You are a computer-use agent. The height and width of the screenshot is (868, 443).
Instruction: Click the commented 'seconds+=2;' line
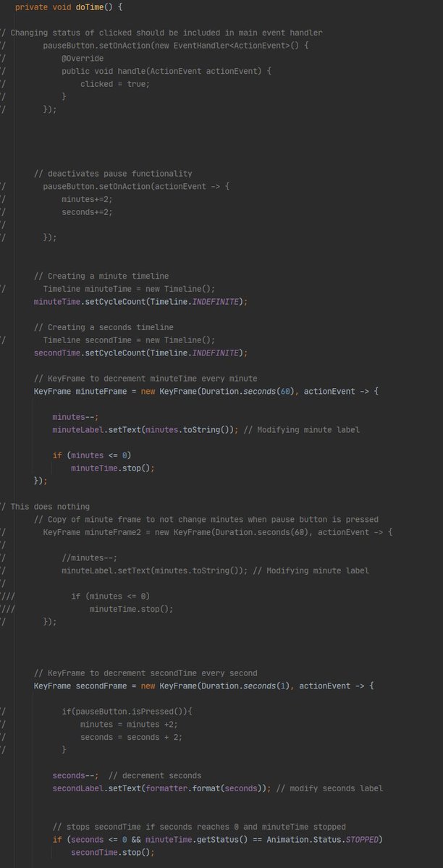click(87, 211)
